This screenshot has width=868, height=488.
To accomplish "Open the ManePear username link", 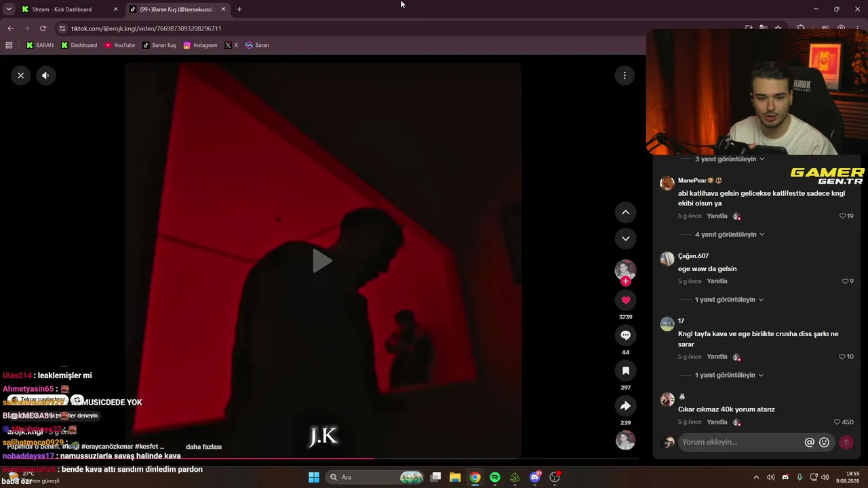I will 692,180.
